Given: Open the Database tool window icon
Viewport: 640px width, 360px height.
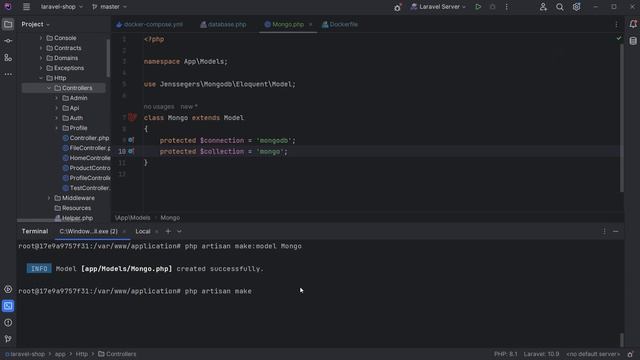Looking at the screenshot, I should tap(633, 41).
